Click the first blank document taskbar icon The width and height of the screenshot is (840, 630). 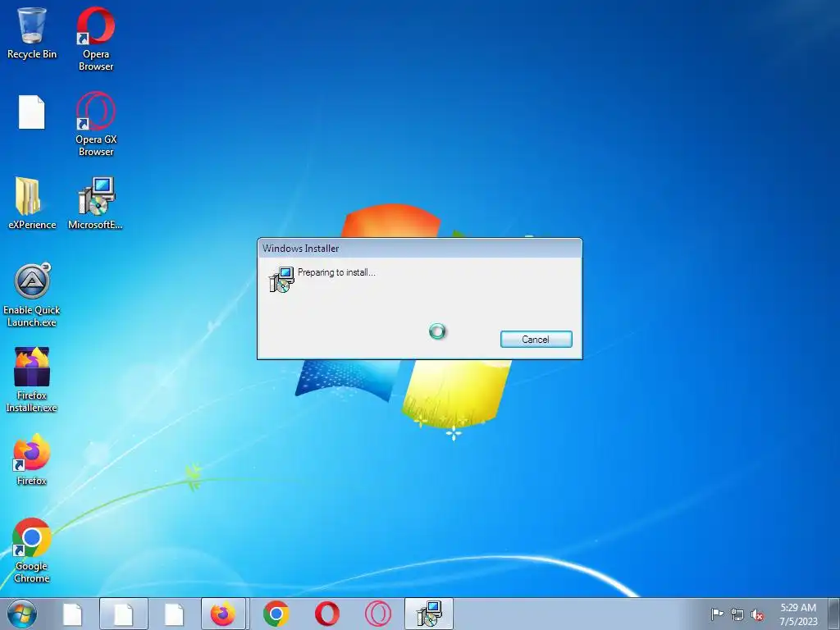[72, 614]
